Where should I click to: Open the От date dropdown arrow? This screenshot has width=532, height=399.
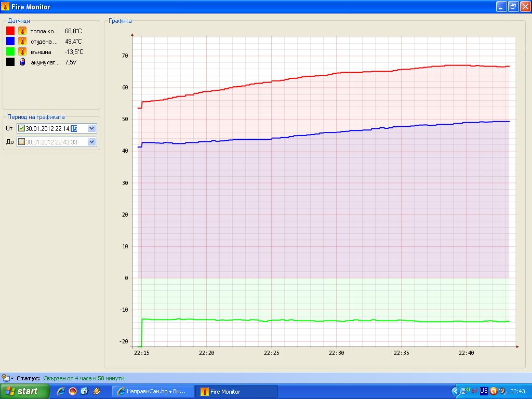coord(91,128)
